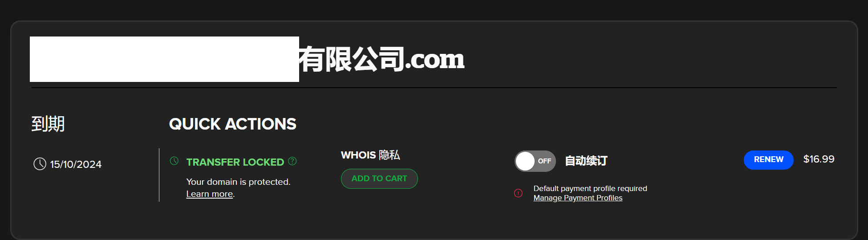Screen dimensions: 868x240
Task: Open the Transfer Locked help question icon
Action: tap(292, 161)
